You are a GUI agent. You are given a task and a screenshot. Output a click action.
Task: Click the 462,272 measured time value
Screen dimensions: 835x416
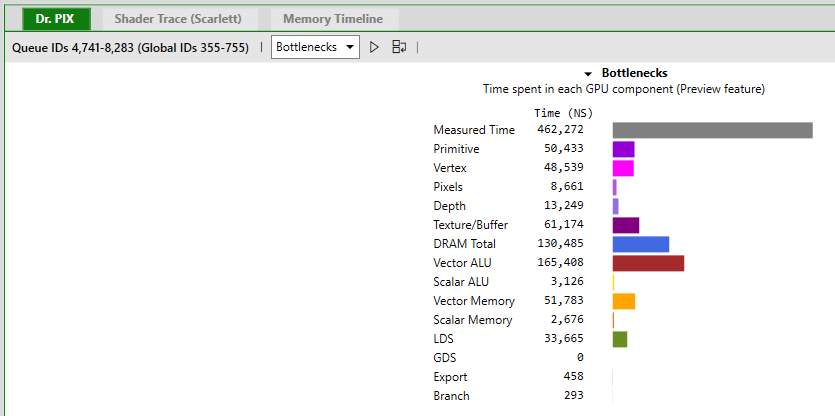[x=560, y=129]
